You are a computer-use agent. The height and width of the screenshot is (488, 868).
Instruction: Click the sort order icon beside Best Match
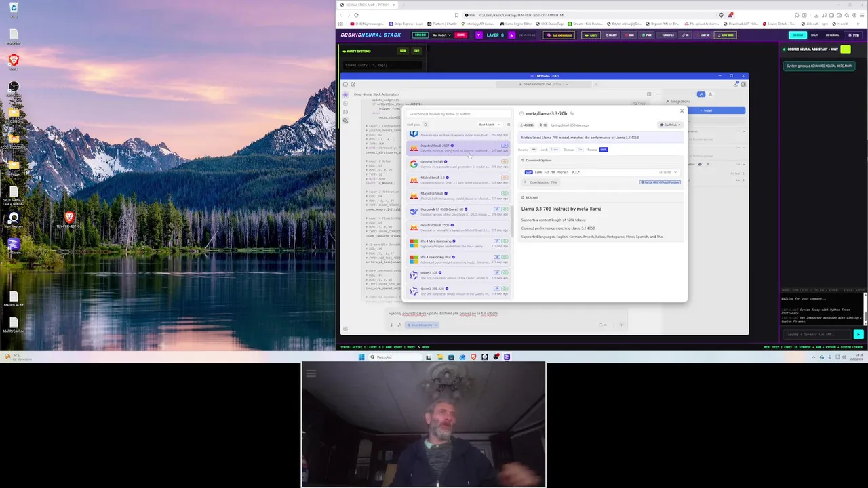pos(509,125)
